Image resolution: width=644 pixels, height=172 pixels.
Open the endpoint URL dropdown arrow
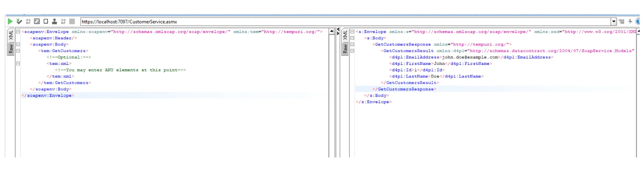[614, 21]
